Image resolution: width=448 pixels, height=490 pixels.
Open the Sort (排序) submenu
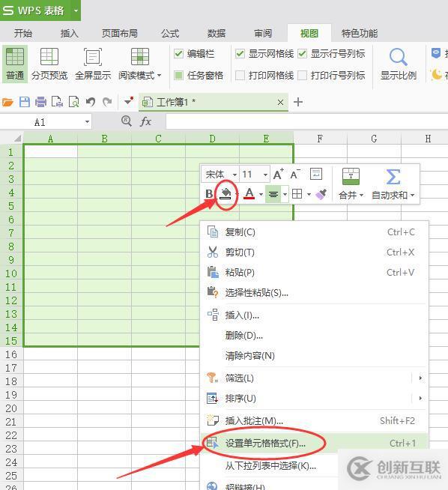tap(314, 398)
